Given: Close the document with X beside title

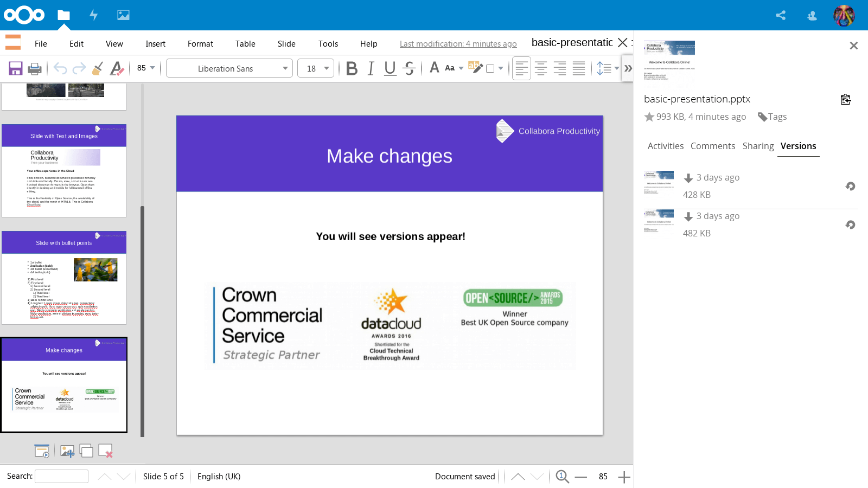Looking at the screenshot, I should [623, 42].
